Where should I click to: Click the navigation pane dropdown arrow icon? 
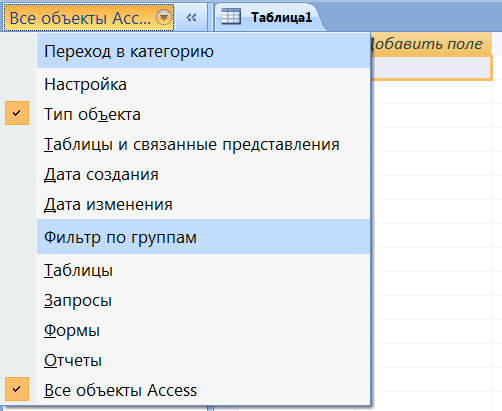click(164, 17)
